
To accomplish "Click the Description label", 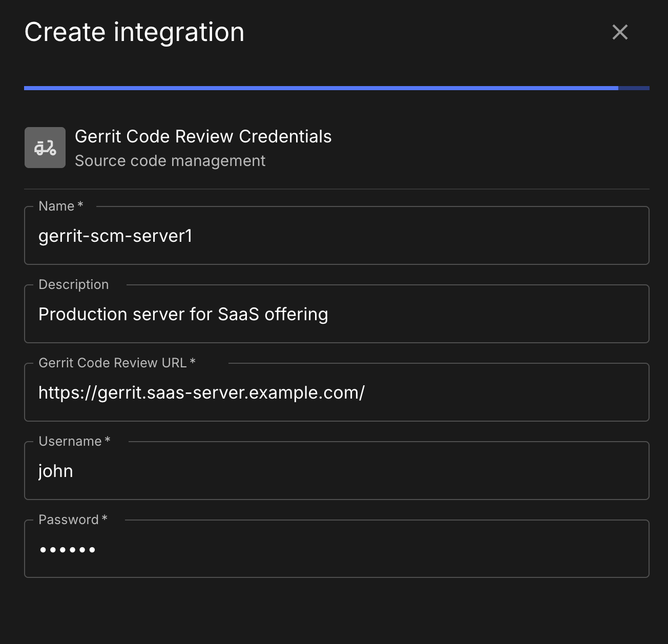I will pyautogui.click(x=73, y=284).
